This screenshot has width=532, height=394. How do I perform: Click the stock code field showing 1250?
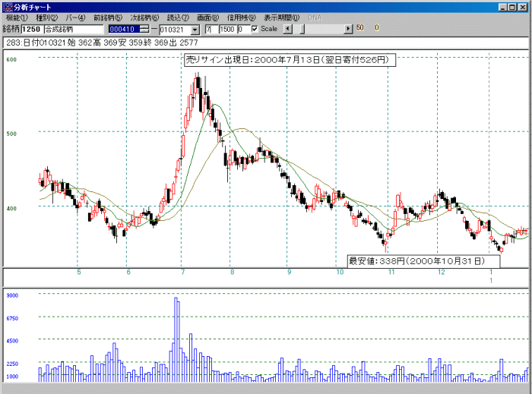coord(30,29)
